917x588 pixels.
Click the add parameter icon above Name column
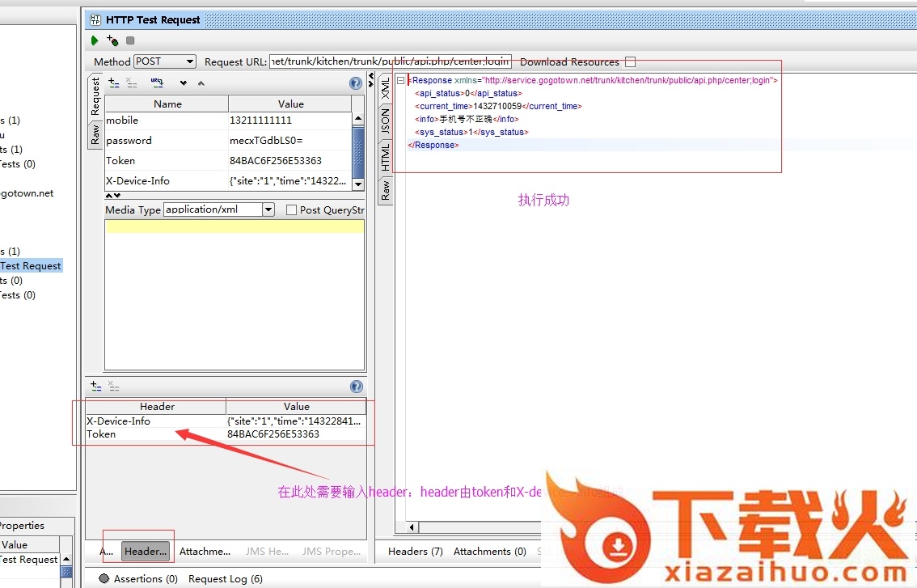click(x=114, y=83)
